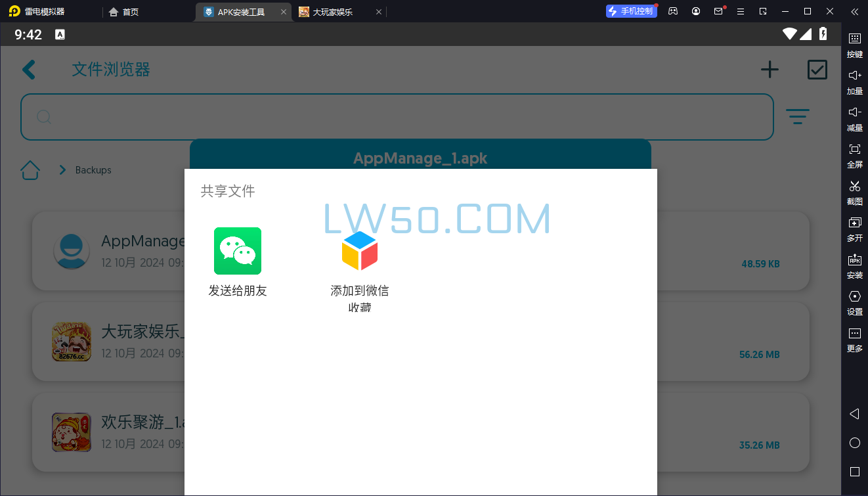
Task: Enable multi-select with the checkbox icon
Action: 817,69
